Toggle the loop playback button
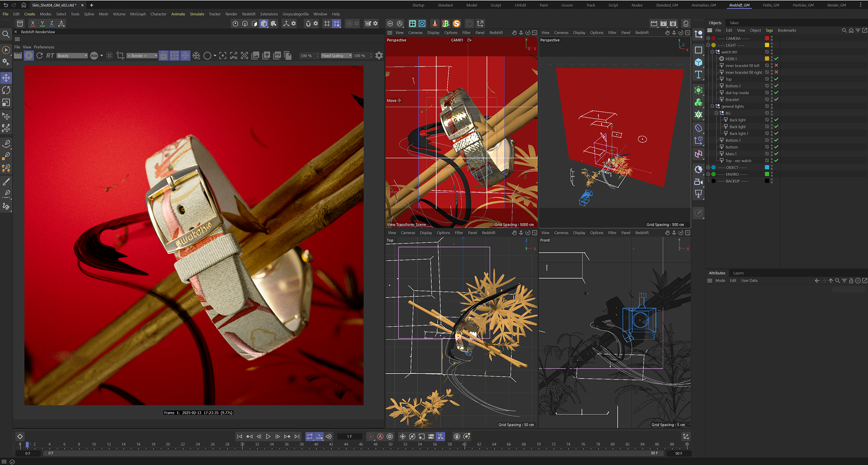868x465 pixels. click(310, 437)
